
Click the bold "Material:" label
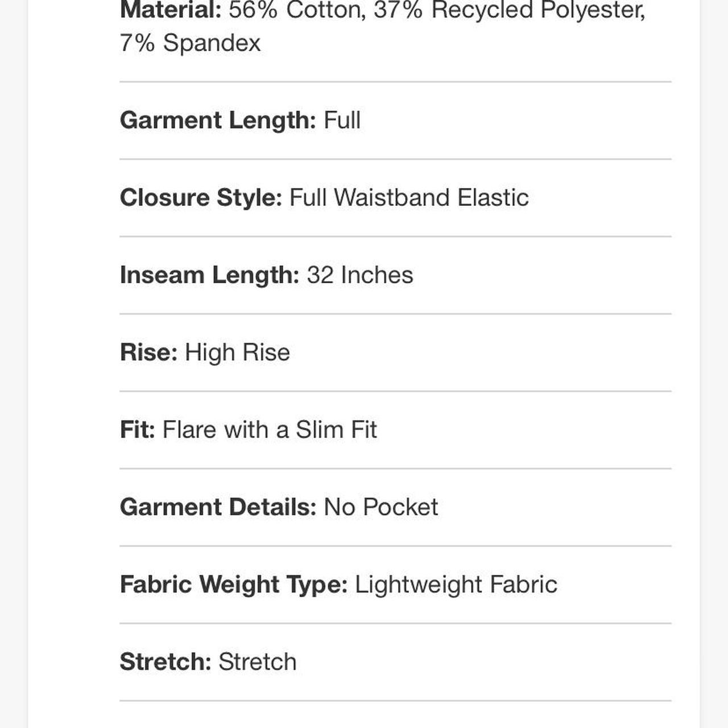pyautogui.click(x=170, y=10)
